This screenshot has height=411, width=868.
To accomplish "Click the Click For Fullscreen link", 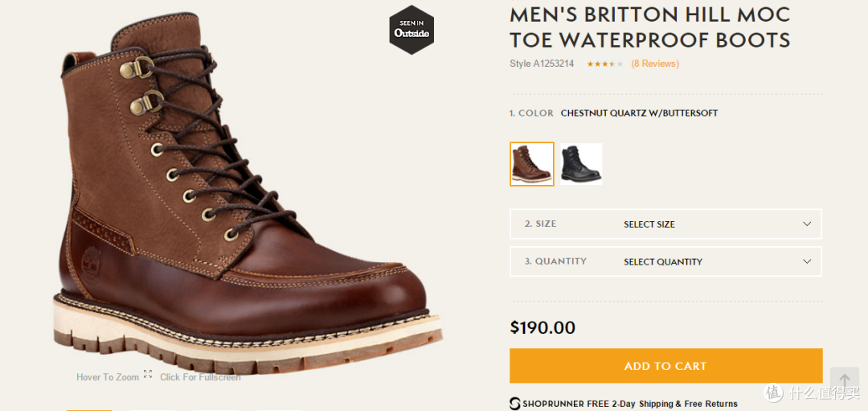I will click(200, 377).
